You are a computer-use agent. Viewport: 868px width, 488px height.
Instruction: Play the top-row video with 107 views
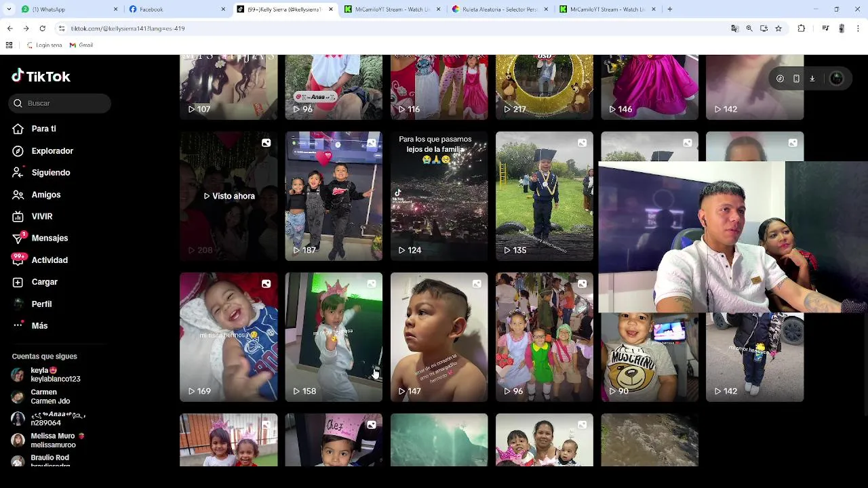pos(229,87)
